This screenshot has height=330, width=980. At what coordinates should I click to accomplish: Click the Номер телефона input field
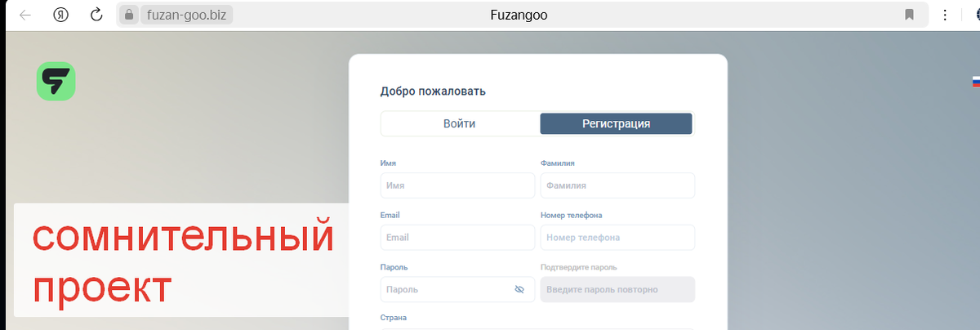point(617,238)
